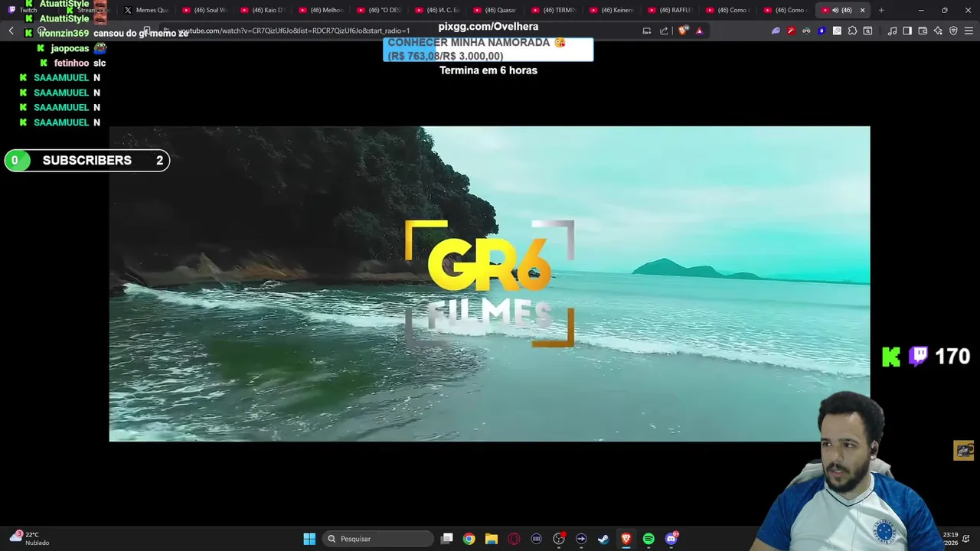This screenshot has width=980, height=551.
Task: Open a new browser tab
Action: [881, 10]
